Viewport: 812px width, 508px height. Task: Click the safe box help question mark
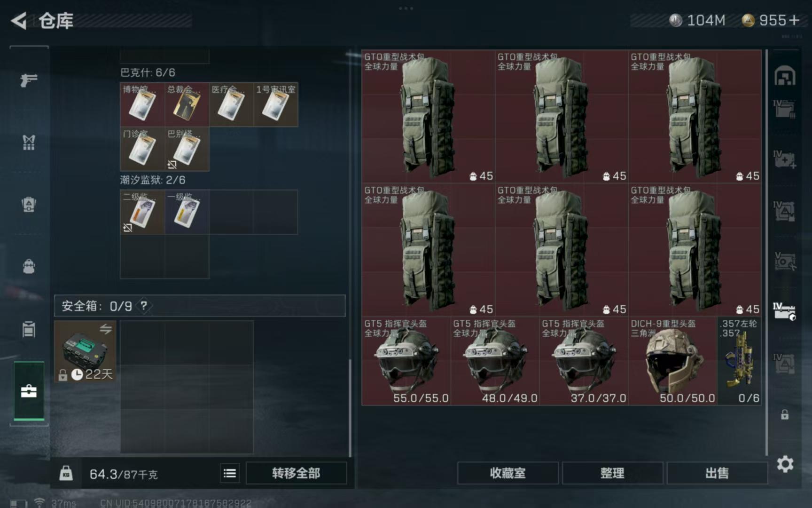(x=144, y=306)
